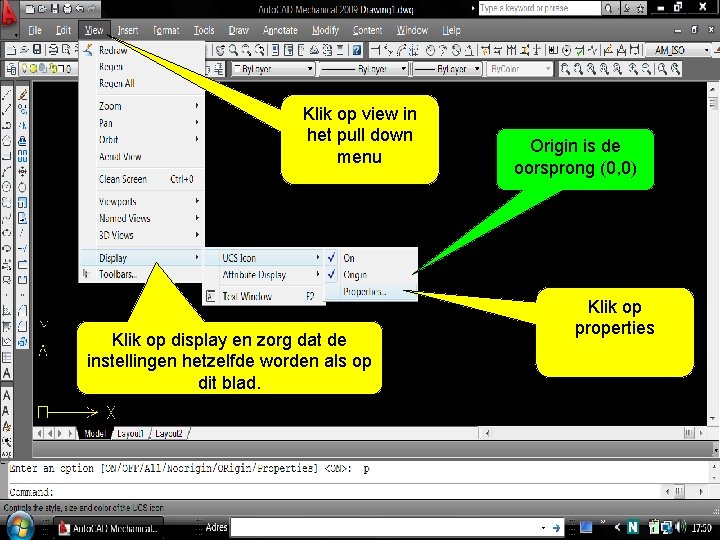This screenshot has height=540, width=720.
Task: Click the down arrow of the vertical drawing scrollbar
Action: [713, 419]
